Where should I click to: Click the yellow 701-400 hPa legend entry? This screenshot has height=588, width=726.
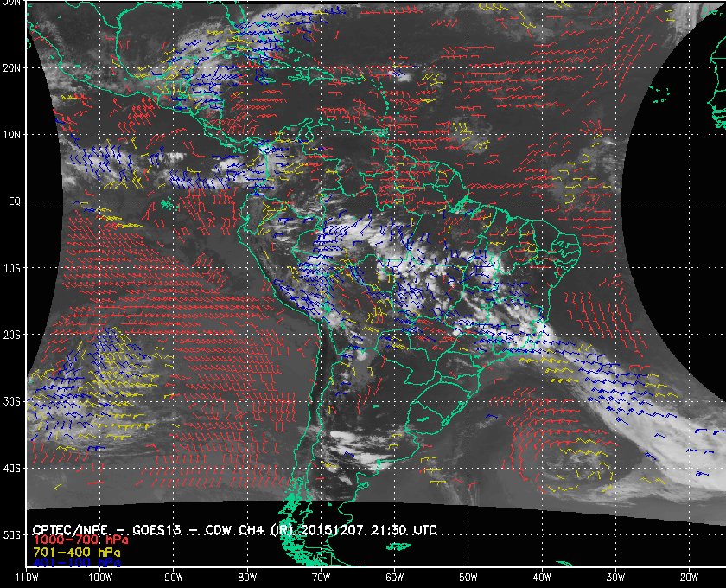(x=76, y=553)
